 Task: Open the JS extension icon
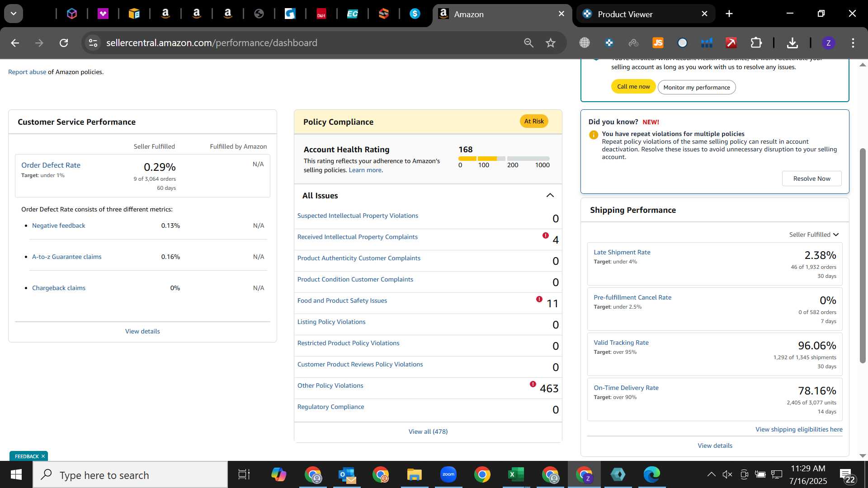pyautogui.click(x=658, y=43)
